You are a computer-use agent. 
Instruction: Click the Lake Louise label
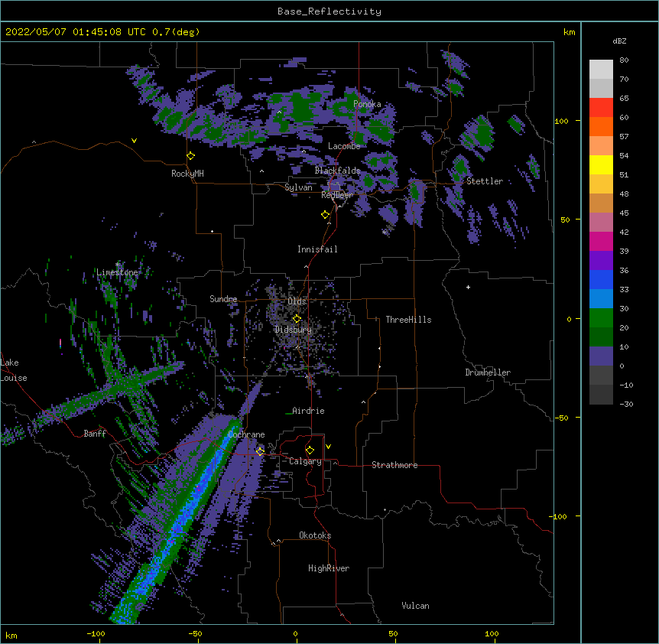coord(13,370)
